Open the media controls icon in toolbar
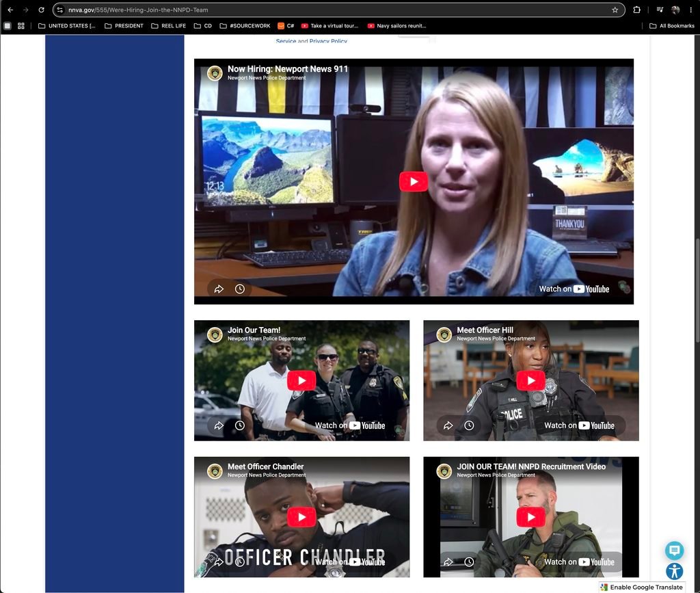Viewport: 700px width, 593px height. pos(660,10)
